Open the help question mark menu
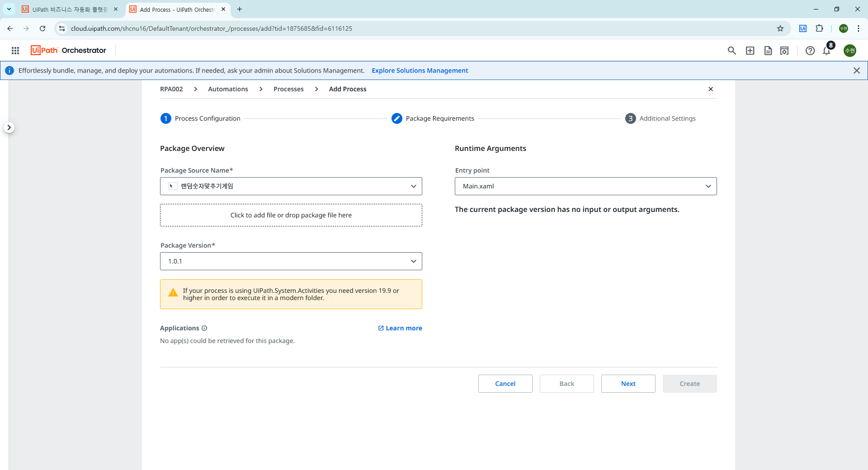Viewport: 868px width, 470px height. click(x=810, y=51)
